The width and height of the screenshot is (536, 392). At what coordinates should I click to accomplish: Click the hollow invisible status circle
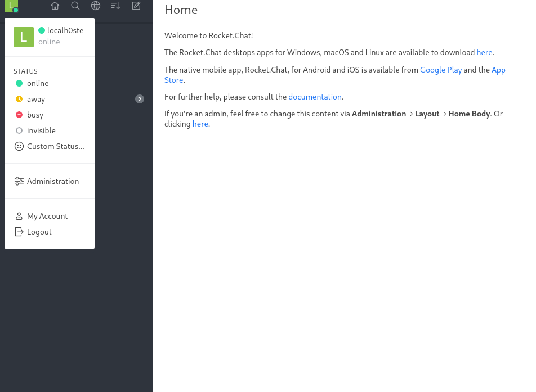click(x=19, y=130)
